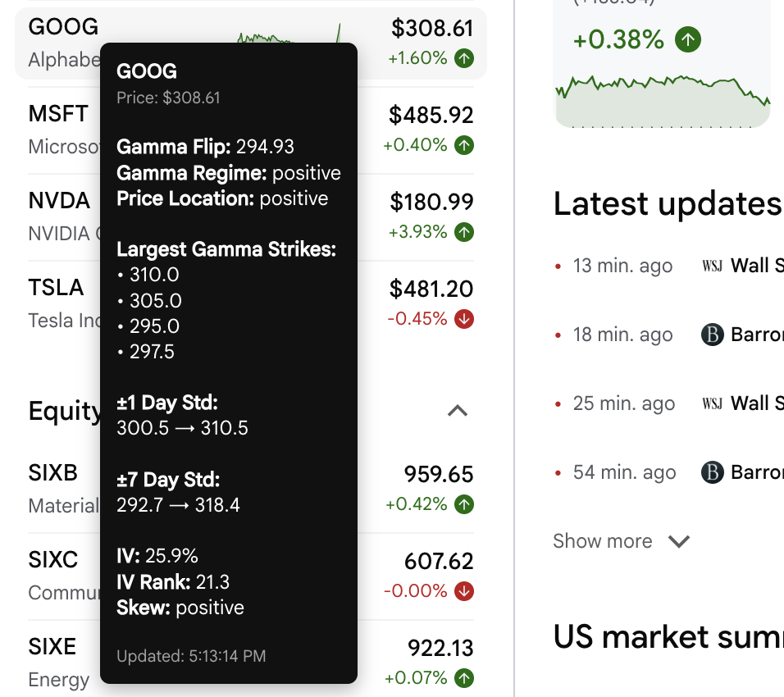Click SIXC red down-arrow change icon

464,591
